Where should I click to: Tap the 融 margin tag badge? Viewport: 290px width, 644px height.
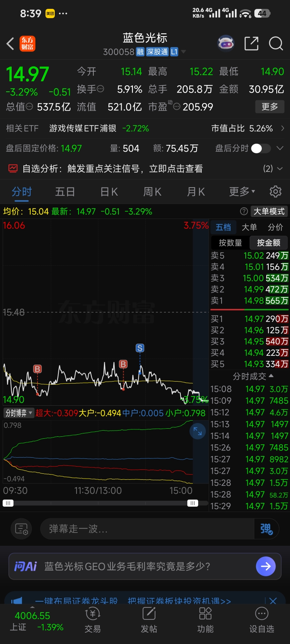click(x=140, y=52)
